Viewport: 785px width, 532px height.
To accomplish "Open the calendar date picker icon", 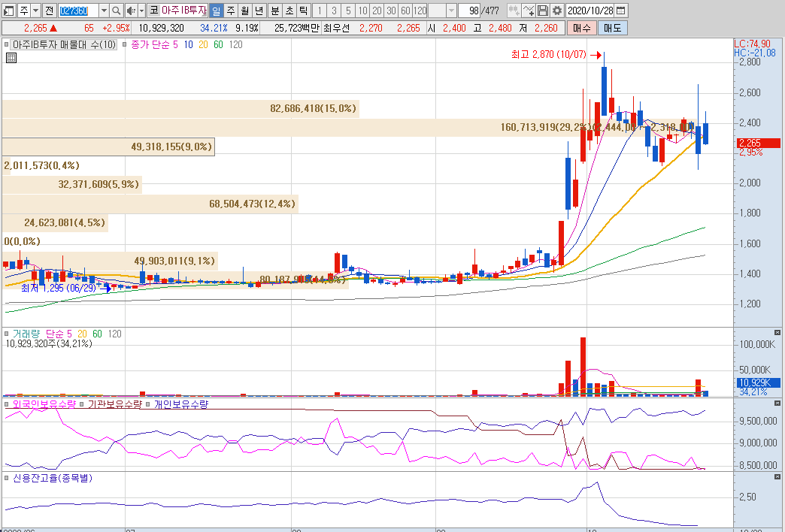I will 621,11.
